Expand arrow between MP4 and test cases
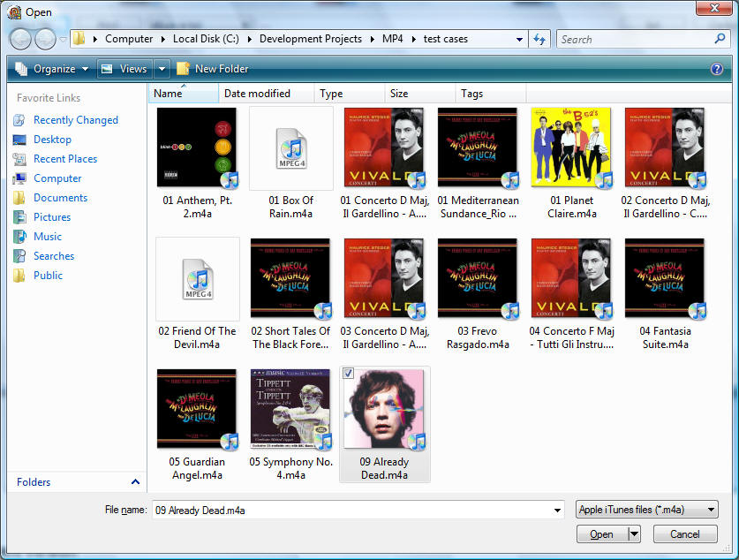Screen dimensions: 739x560 point(413,39)
